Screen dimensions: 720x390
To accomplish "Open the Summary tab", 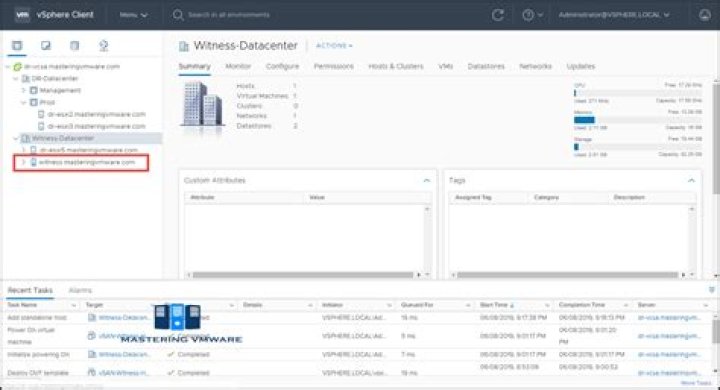I will pyautogui.click(x=194, y=66).
